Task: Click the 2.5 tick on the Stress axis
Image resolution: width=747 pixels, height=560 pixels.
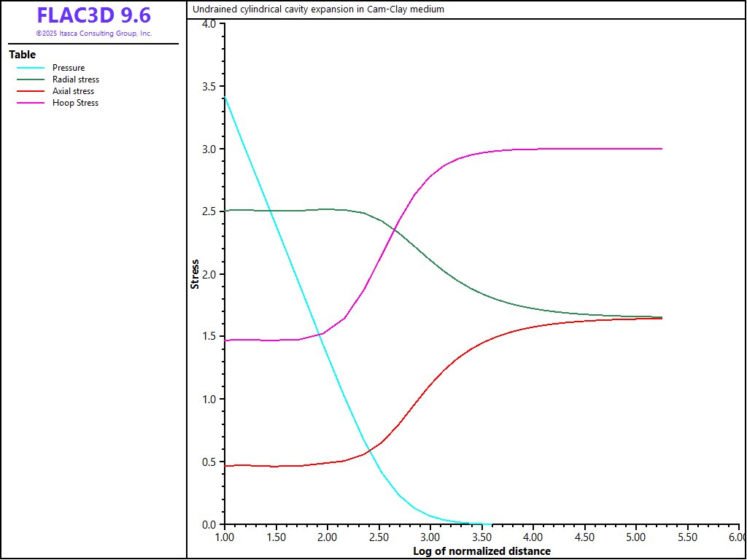Action: click(209, 211)
